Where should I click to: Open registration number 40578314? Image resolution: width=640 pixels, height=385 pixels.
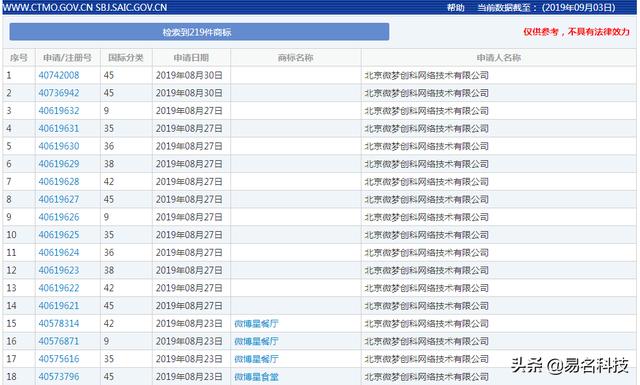pyautogui.click(x=59, y=324)
